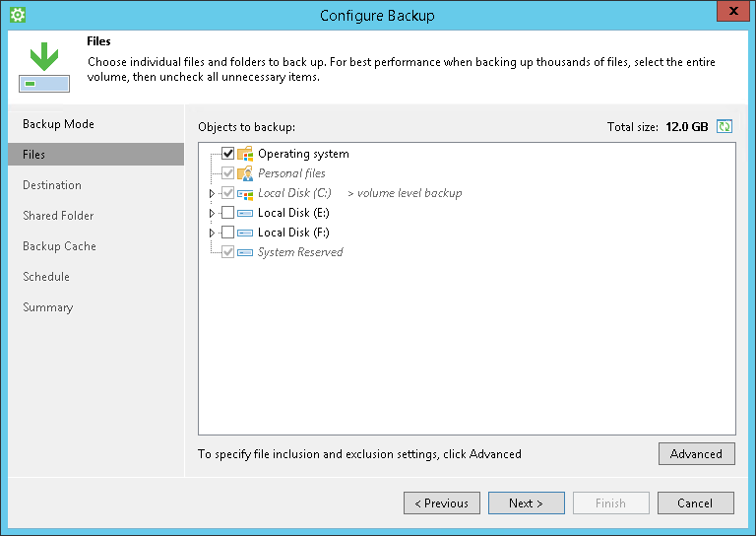Click the Local Disk (C:) drive icon

245,193
